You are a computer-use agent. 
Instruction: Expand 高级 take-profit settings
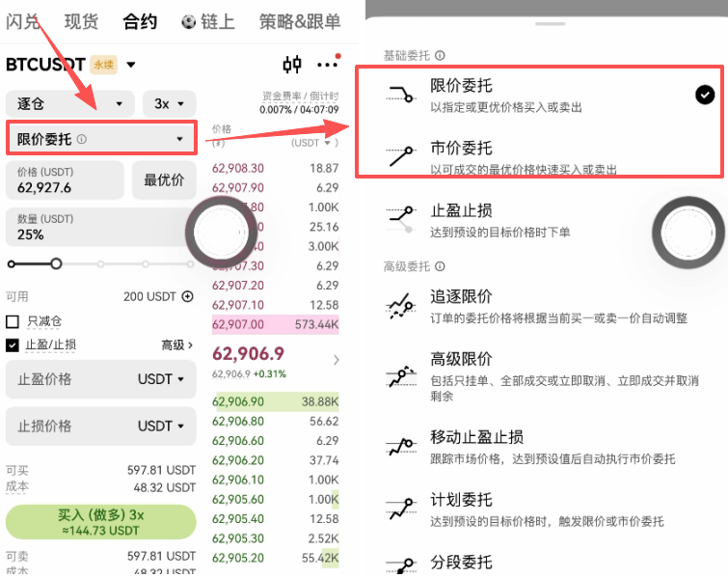click(x=176, y=344)
